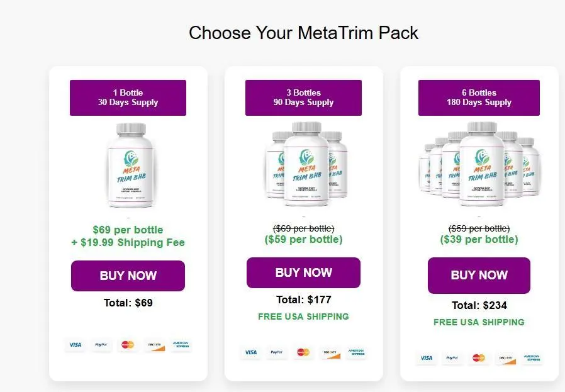Screen dimensions: 565x392
Task: Click American Express icon in 6 Bottles card
Action: [x=532, y=358]
